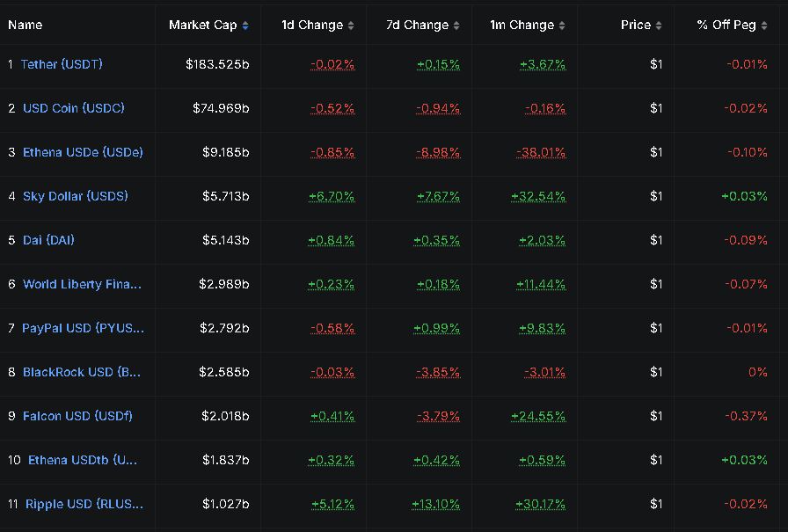Click Ripple USD 7d change +13.10%
The width and height of the screenshot is (788, 532).
pyautogui.click(x=435, y=504)
